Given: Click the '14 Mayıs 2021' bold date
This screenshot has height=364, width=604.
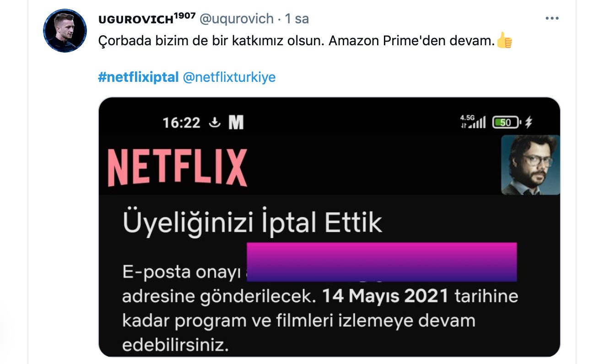Looking at the screenshot, I should (x=385, y=296).
